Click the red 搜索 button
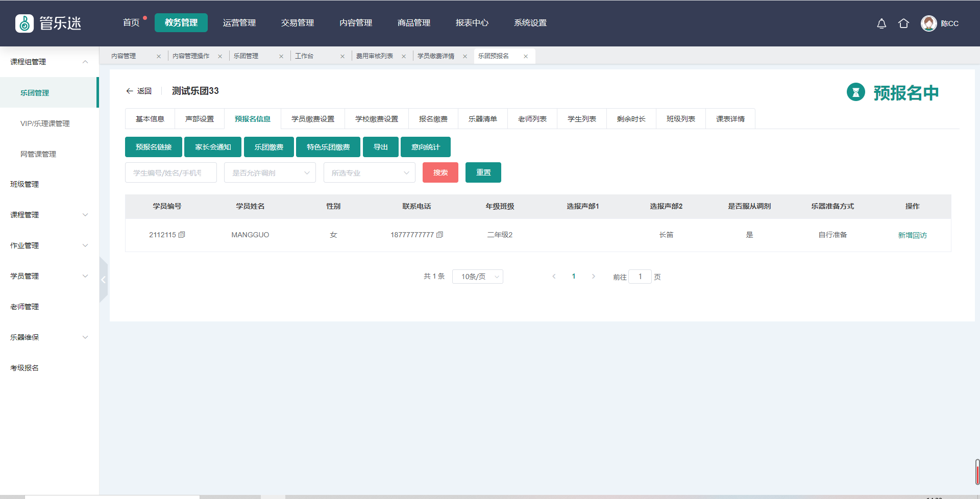This screenshot has height=499, width=980. tap(440, 172)
